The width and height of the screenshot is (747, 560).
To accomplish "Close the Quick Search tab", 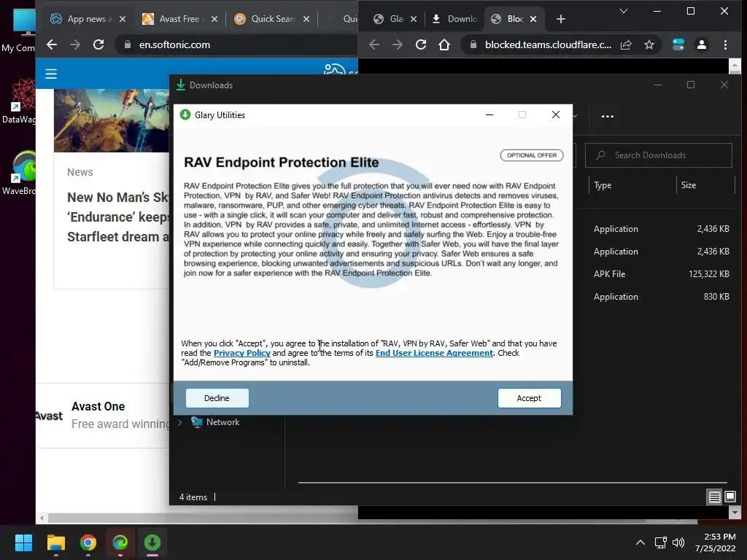I will (306, 19).
